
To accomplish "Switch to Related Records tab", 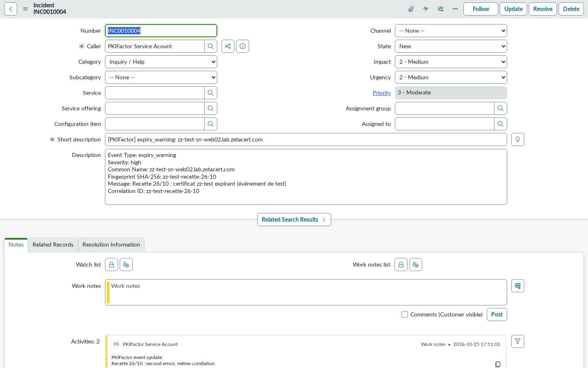I will pos(53,245).
